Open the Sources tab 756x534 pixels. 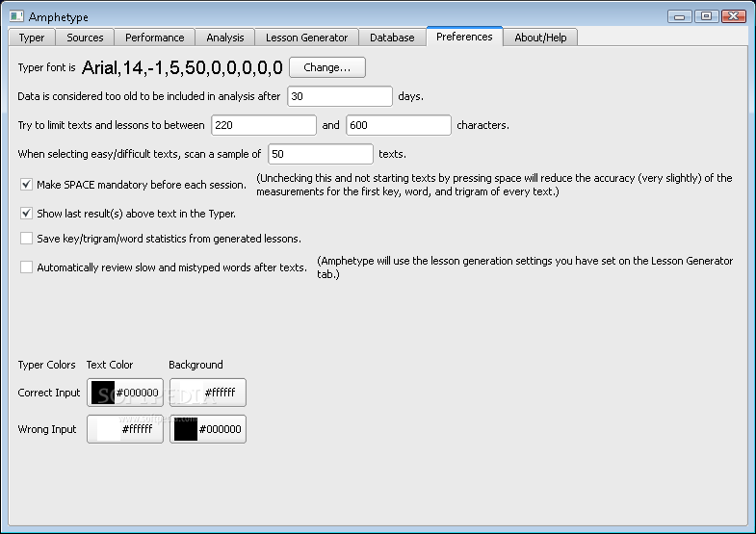point(85,38)
